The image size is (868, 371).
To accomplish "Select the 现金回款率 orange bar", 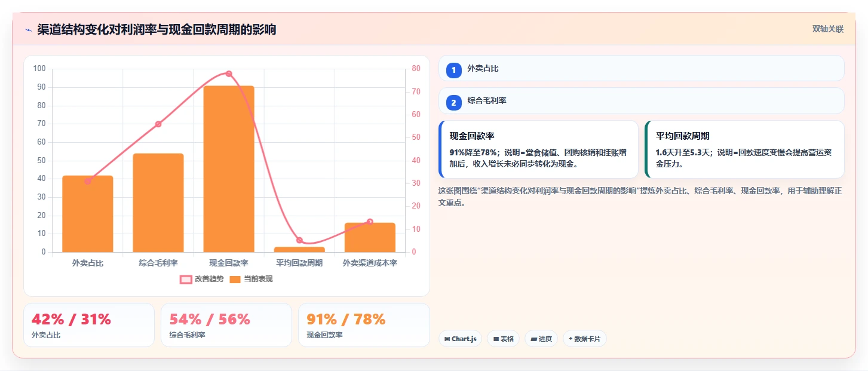I will click(x=229, y=169).
